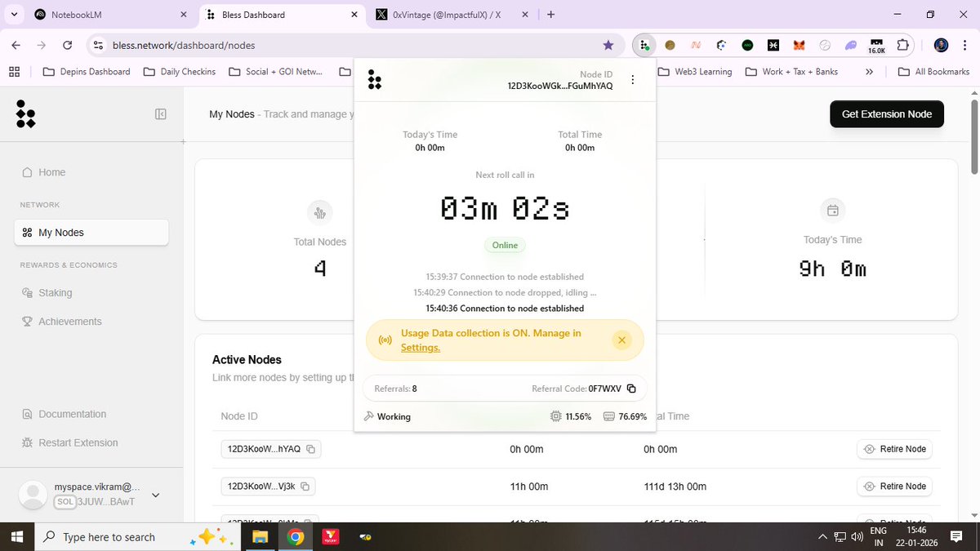The image size is (980, 551).
Task: Click the Get Extension Node button
Action: click(x=887, y=114)
